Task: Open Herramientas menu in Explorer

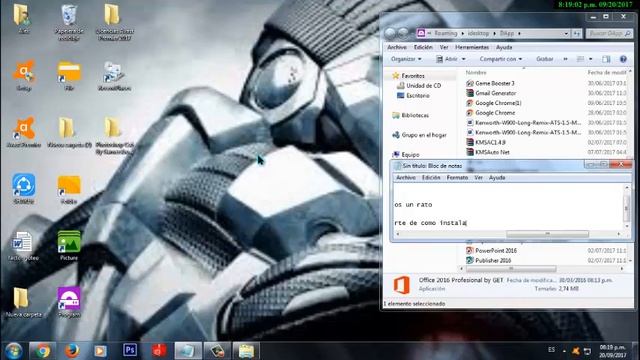Action: click(x=472, y=47)
